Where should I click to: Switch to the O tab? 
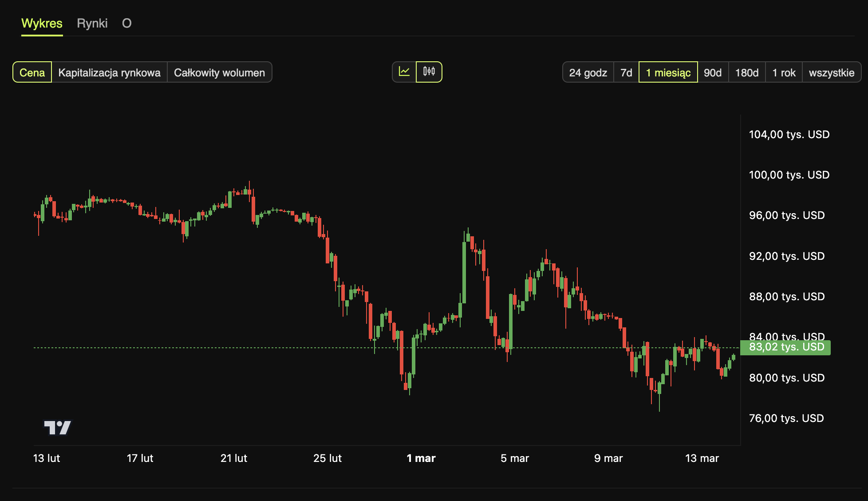126,23
